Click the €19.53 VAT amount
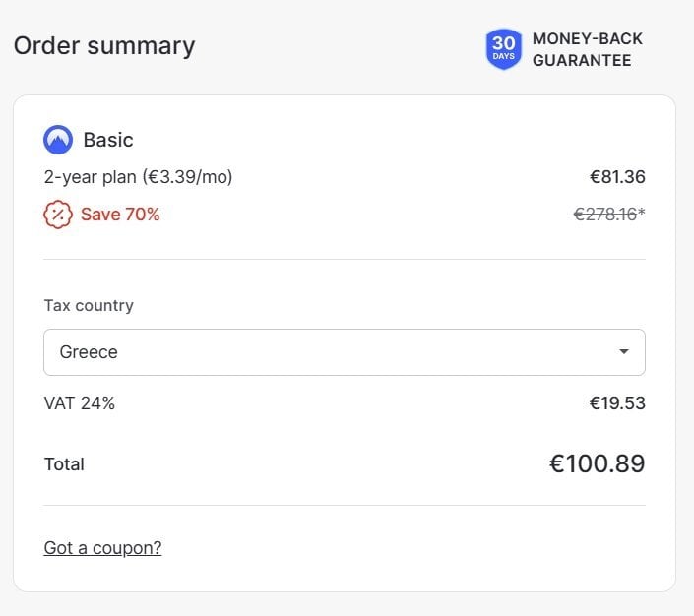694x616 pixels. point(617,403)
